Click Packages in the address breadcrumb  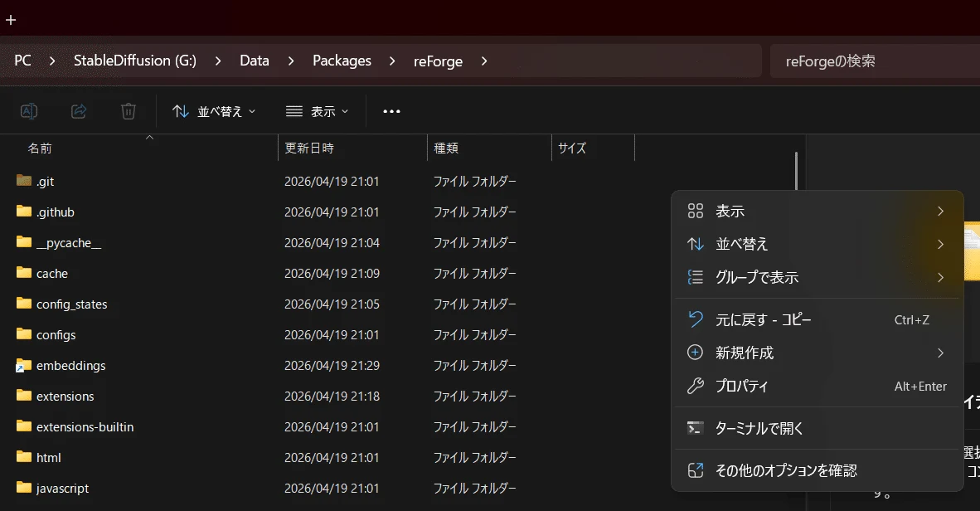point(342,61)
